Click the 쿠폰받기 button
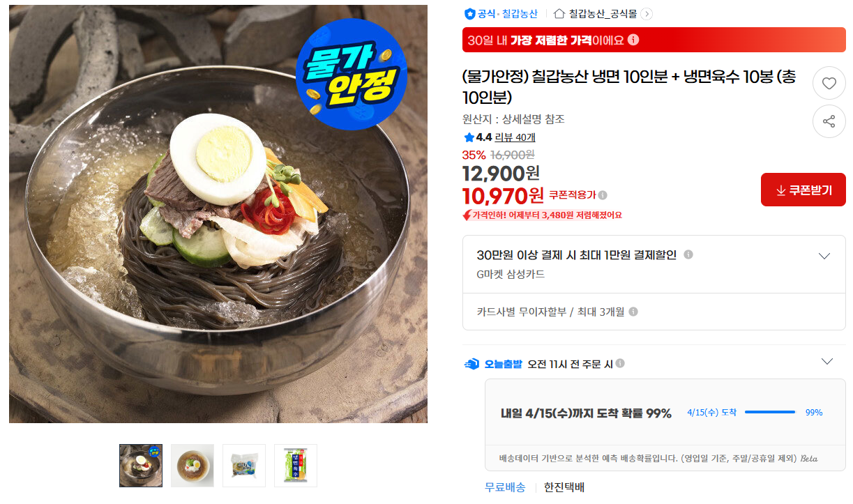Screen dimensions: 853x504 click(803, 190)
